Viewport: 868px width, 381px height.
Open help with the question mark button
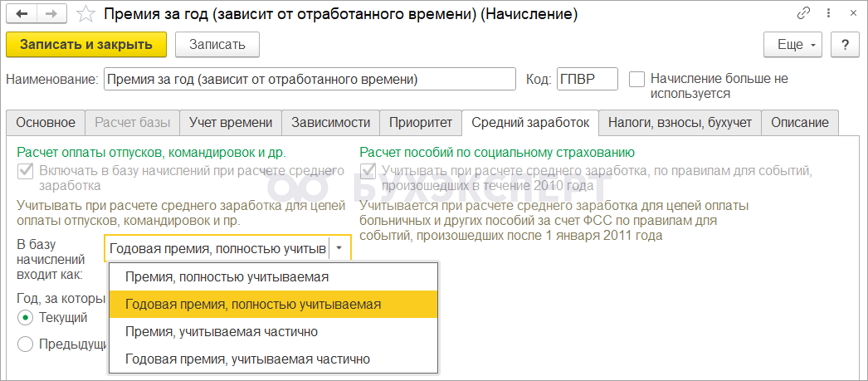point(845,44)
